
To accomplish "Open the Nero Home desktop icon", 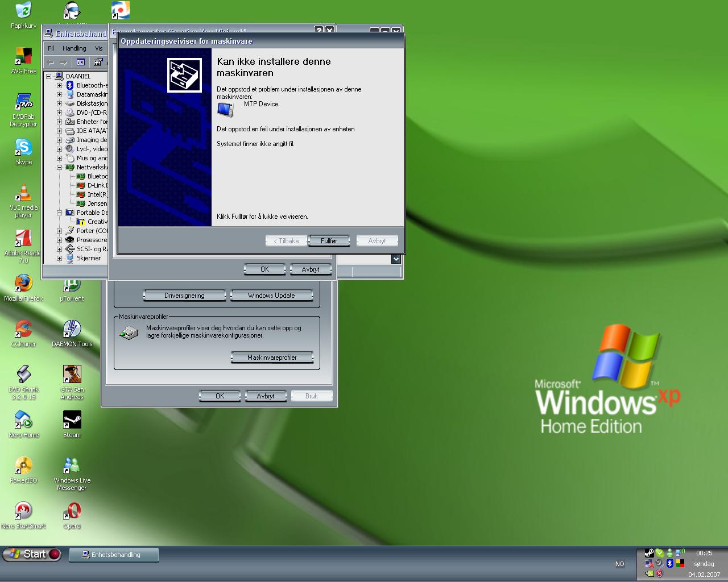I will pos(23,425).
